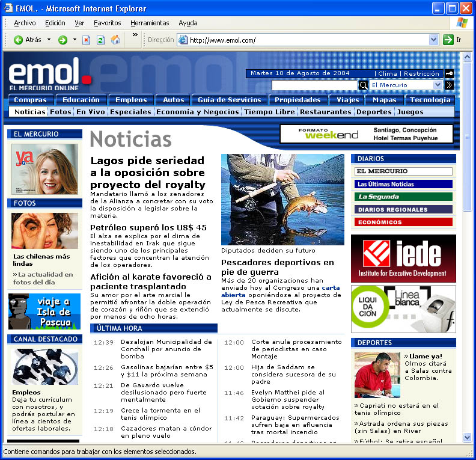Open the Restricción link

[421, 73]
